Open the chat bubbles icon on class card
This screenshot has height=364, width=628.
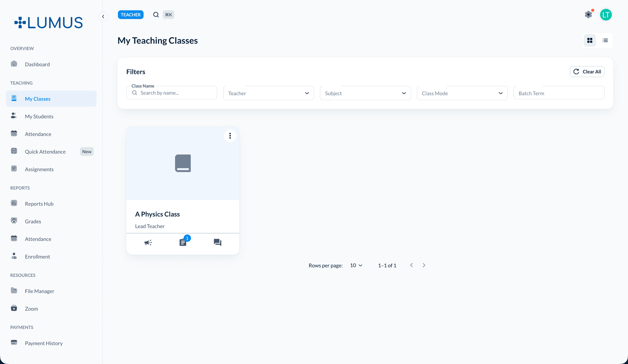217,243
